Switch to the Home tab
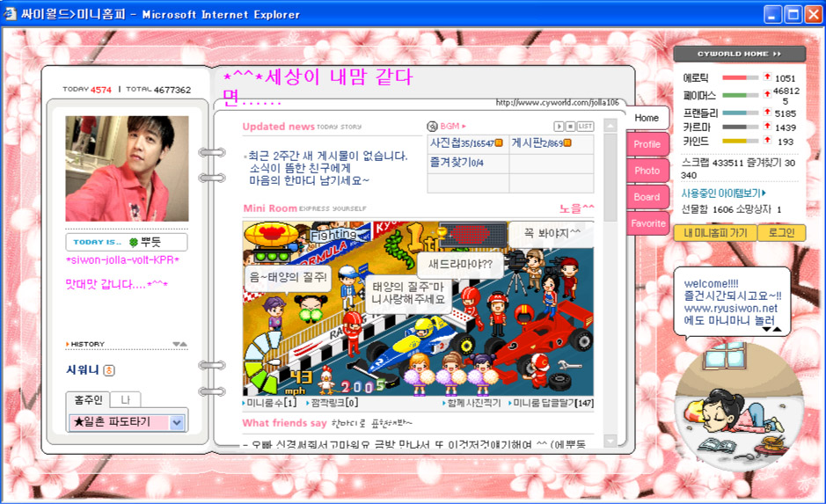826x504 pixels. [647, 118]
